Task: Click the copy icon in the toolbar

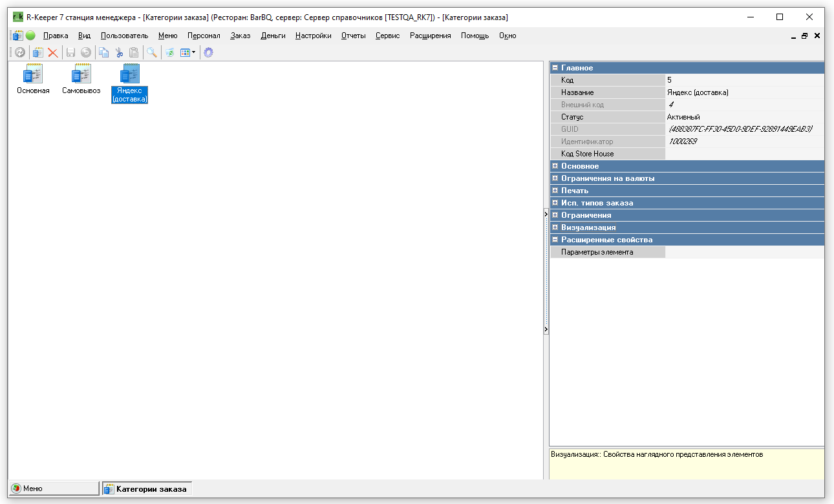Action: coord(103,52)
